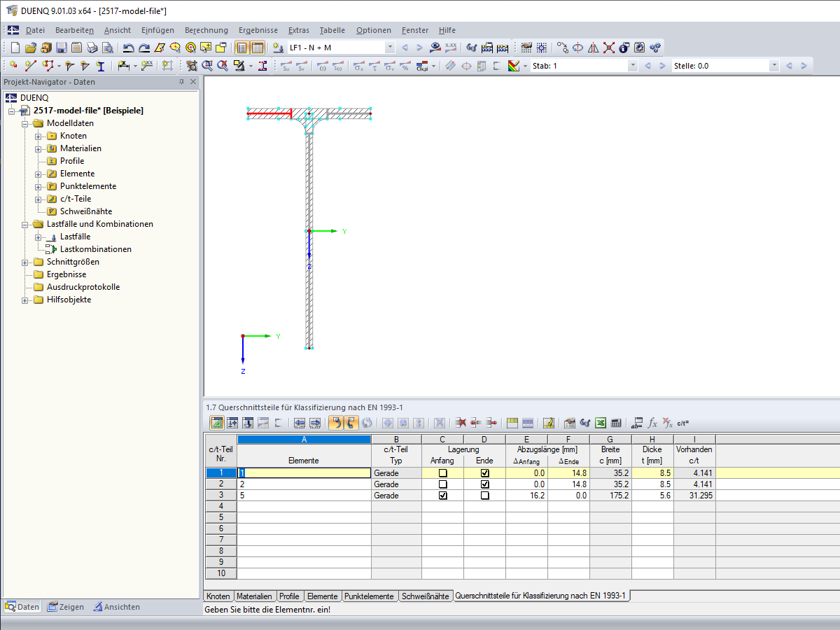Open the LF1 - N + M load case dropdown
840x630 pixels.
click(390, 48)
